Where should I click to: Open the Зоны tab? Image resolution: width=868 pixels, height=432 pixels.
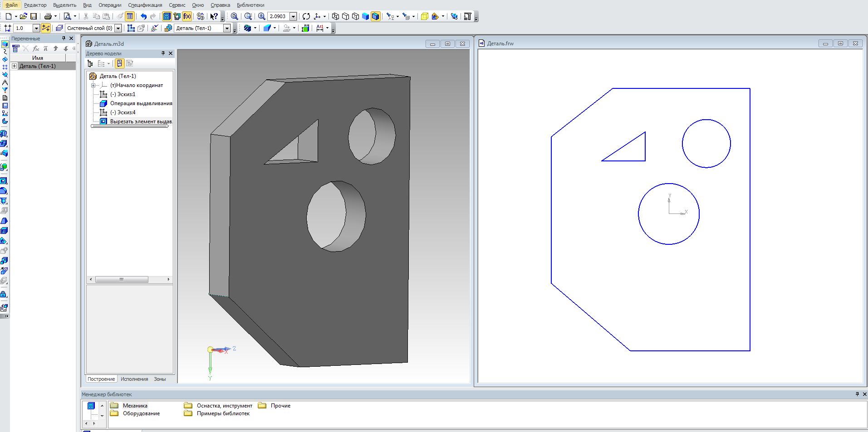click(160, 379)
